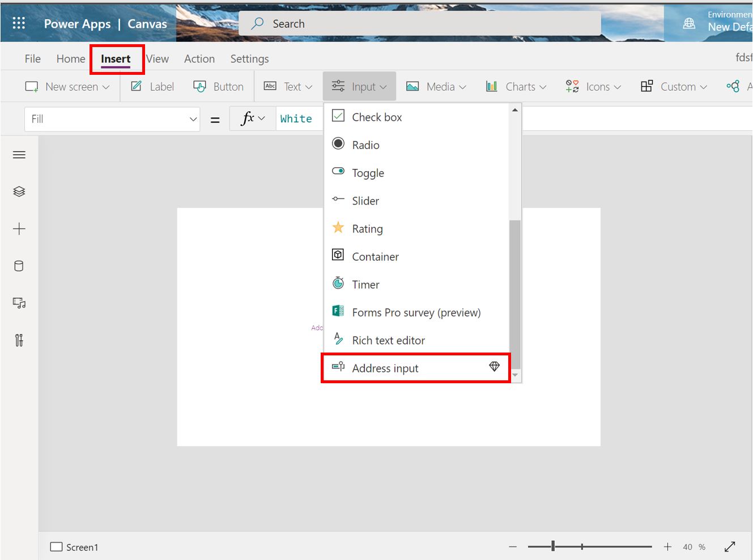This screenshot has height=560, width=753.
Task: Open the Tree view panel in left sidebar
Action: click(x=19, y=191)
